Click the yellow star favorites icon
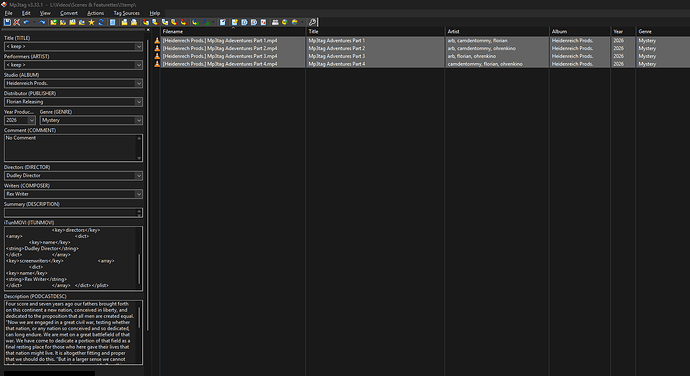This screenshot has width=690, height=376. click(91, 22)
